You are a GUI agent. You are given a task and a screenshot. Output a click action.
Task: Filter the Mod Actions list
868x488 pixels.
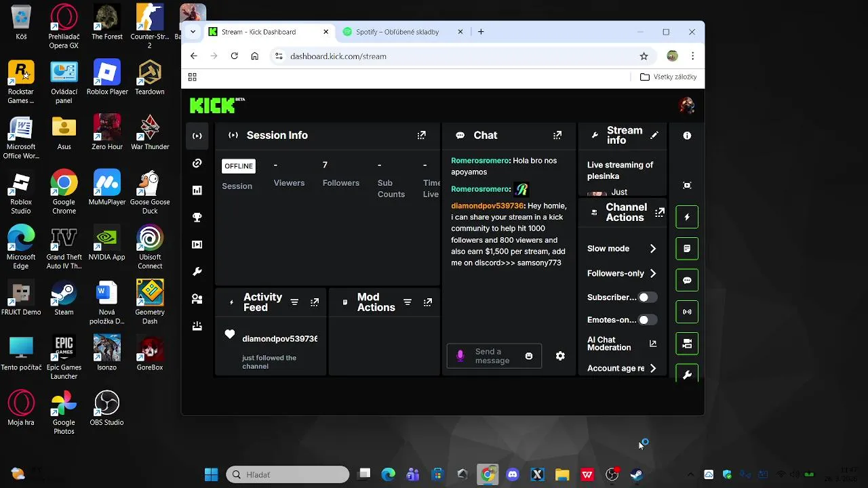[x=408, y=302]
